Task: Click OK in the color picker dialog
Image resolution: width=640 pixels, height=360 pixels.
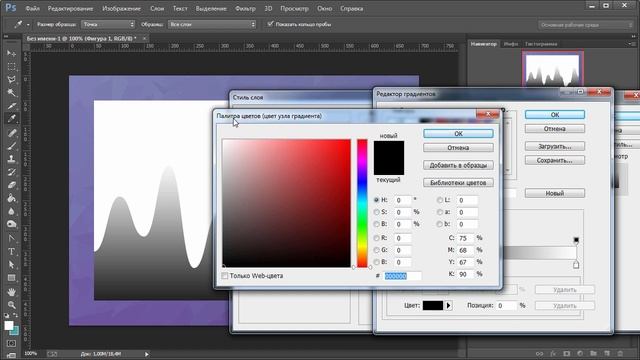Action: (458, 133)
